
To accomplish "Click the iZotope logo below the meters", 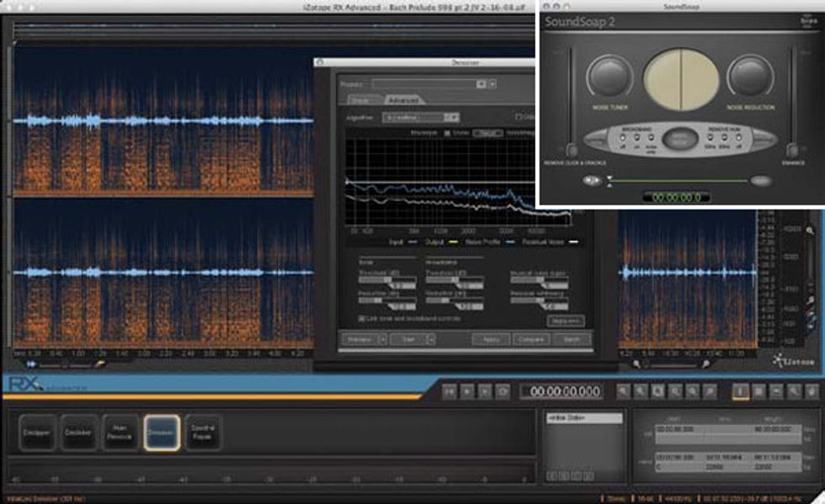I will coord(793,363).
